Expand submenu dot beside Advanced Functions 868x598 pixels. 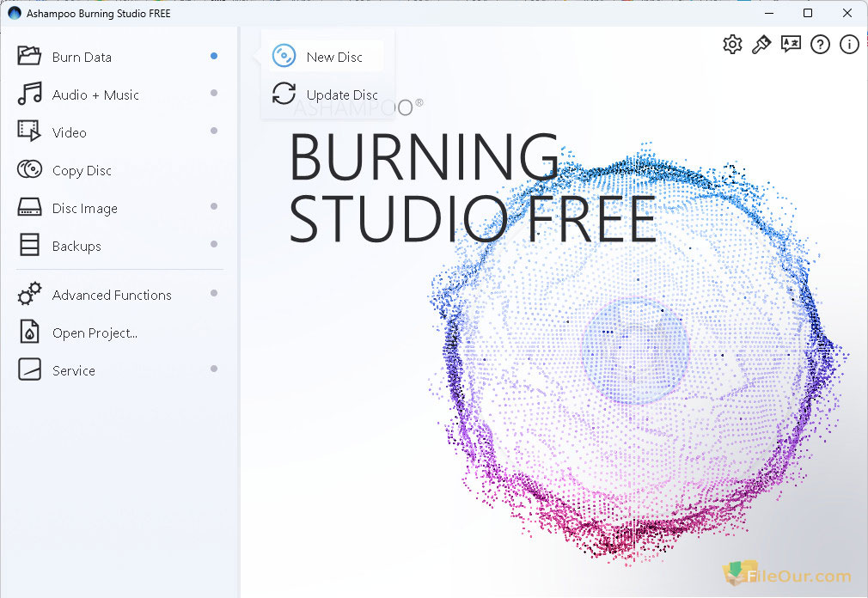214,293
